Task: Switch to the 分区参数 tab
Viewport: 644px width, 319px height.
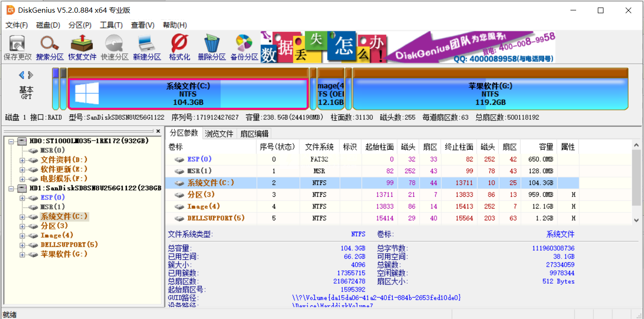Action: (x=184, y=133)
